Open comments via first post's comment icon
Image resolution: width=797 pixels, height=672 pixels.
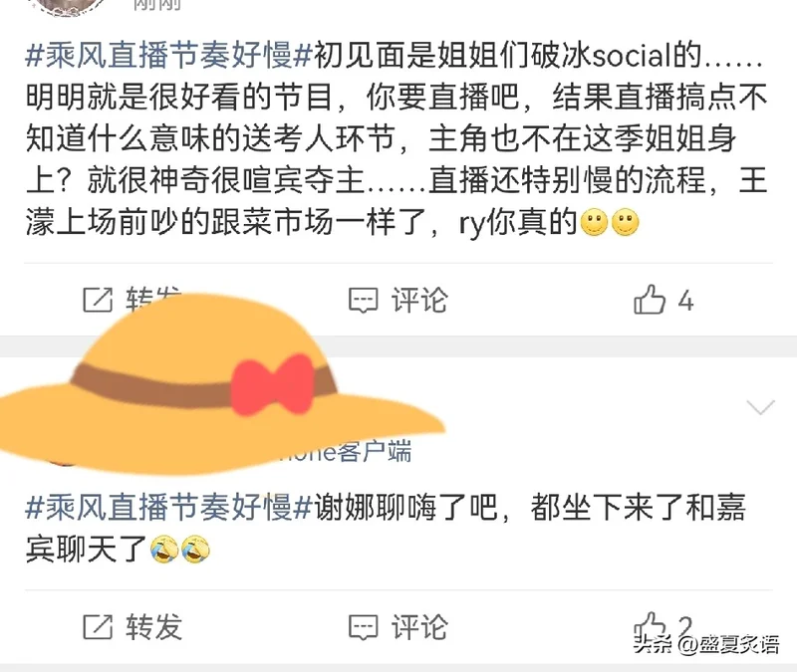(x=363, y=300)
